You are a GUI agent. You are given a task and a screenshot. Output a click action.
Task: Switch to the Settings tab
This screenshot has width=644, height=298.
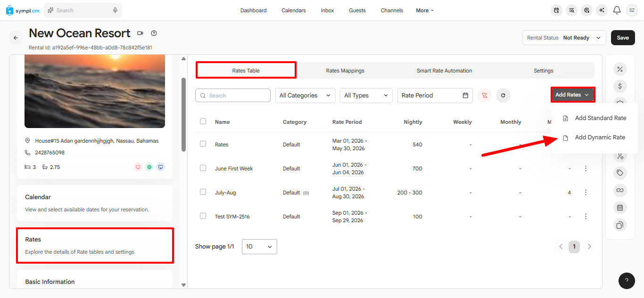pos(544,71)
